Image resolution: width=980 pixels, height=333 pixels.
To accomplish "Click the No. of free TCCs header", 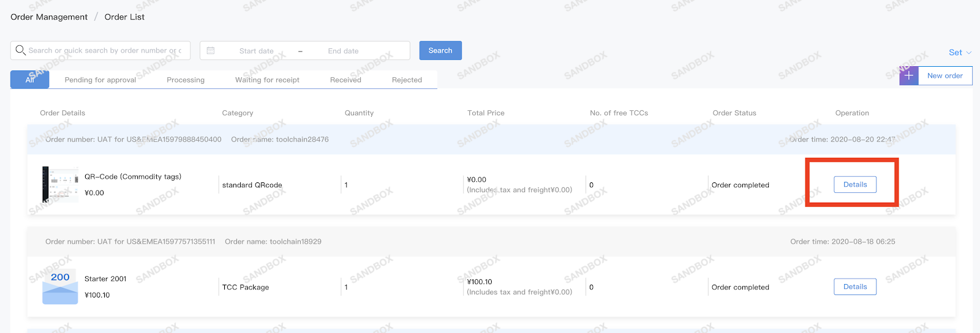I will (x=619, y=113).
